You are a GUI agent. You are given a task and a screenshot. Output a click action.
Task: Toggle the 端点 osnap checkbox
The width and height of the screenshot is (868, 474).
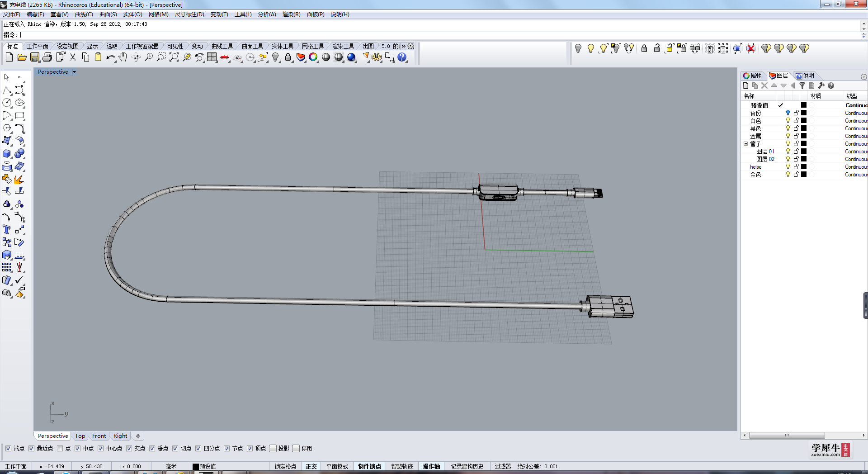pos(8,448)
